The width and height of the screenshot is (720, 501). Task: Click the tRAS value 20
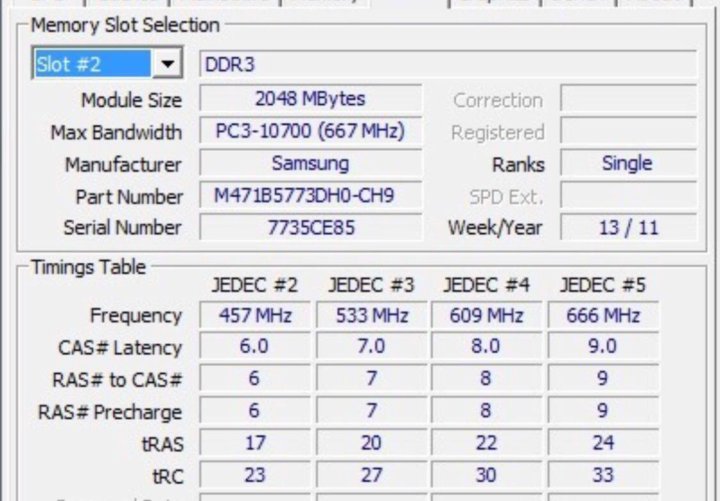click(x=371, y=443)
